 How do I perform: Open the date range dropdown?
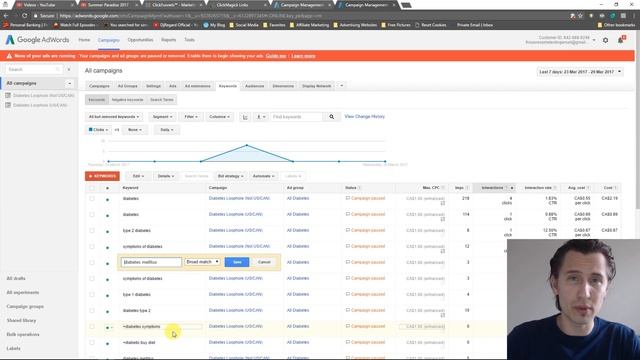[580, 72]
